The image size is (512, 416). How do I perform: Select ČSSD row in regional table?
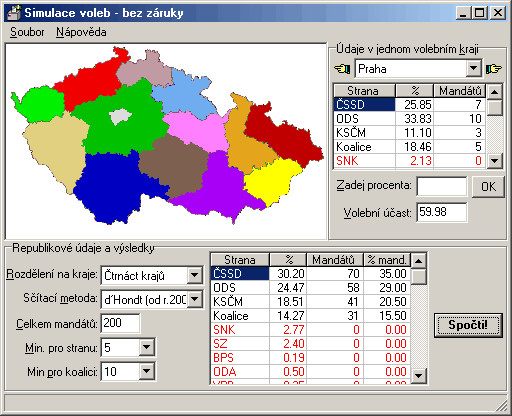coord(409,105)
